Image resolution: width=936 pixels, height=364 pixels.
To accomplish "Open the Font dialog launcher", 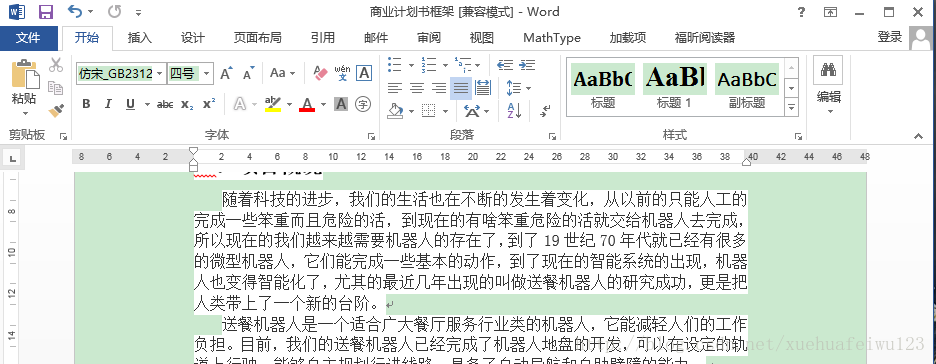I will 371,137.
